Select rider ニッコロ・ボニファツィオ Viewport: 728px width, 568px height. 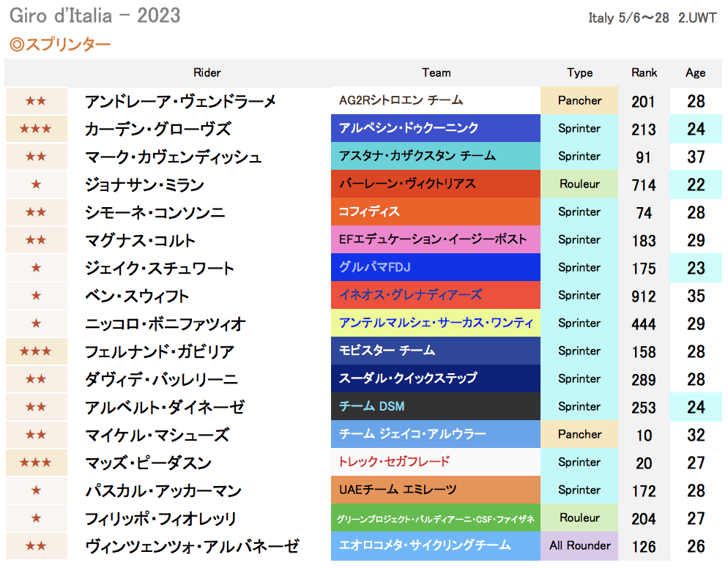166,324
